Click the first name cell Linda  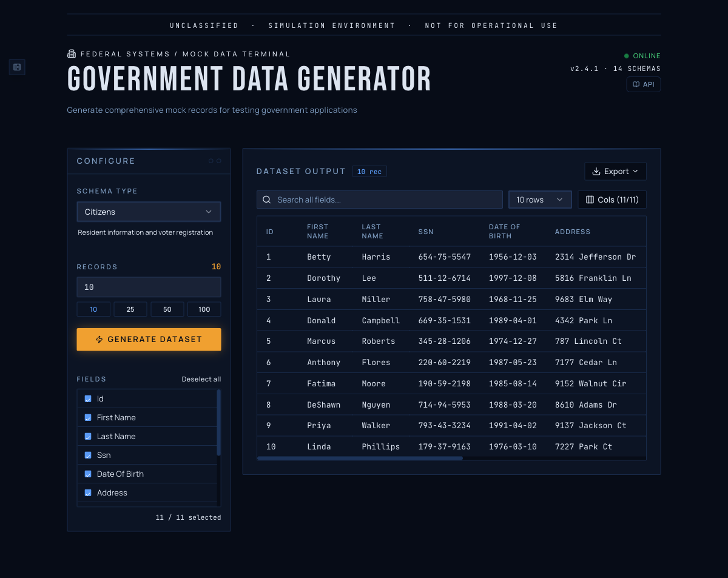pos(319,447)
